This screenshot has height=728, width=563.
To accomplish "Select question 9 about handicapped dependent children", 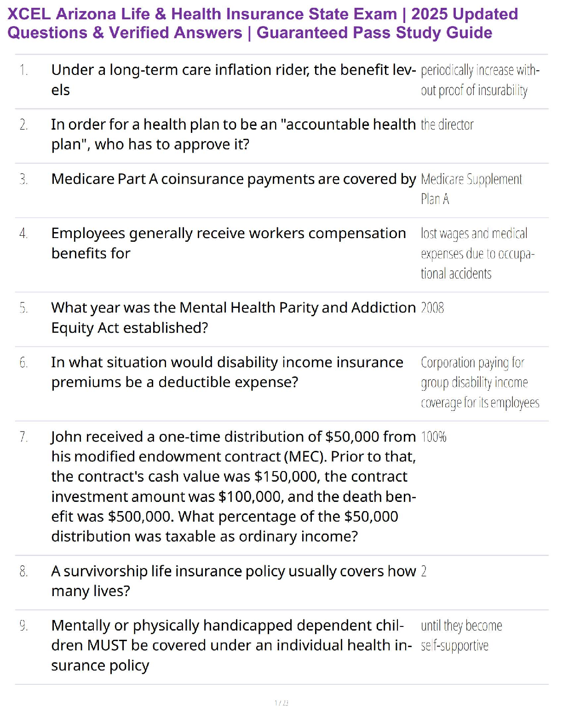I will (232, 645).
